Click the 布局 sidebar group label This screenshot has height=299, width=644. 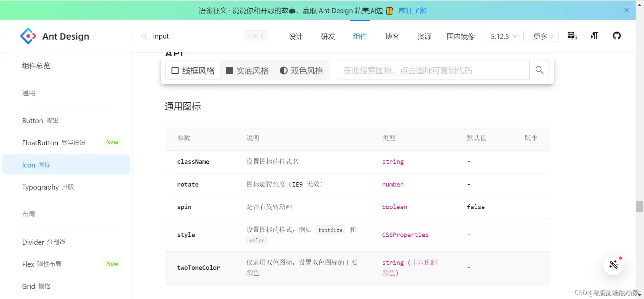point(29,214)
